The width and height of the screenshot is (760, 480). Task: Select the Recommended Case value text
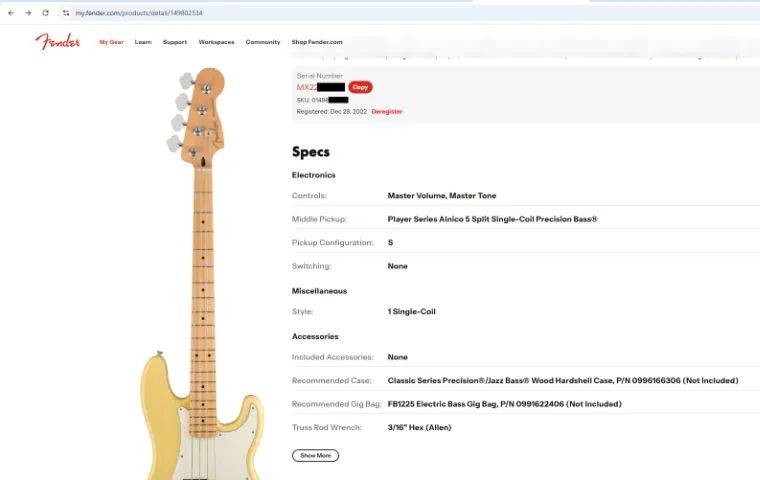[563, 381]
